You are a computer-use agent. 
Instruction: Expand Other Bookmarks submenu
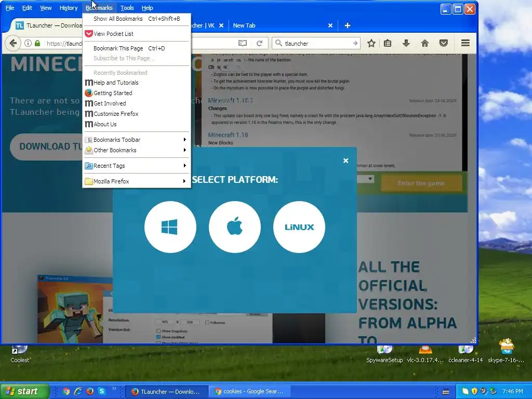137,150
